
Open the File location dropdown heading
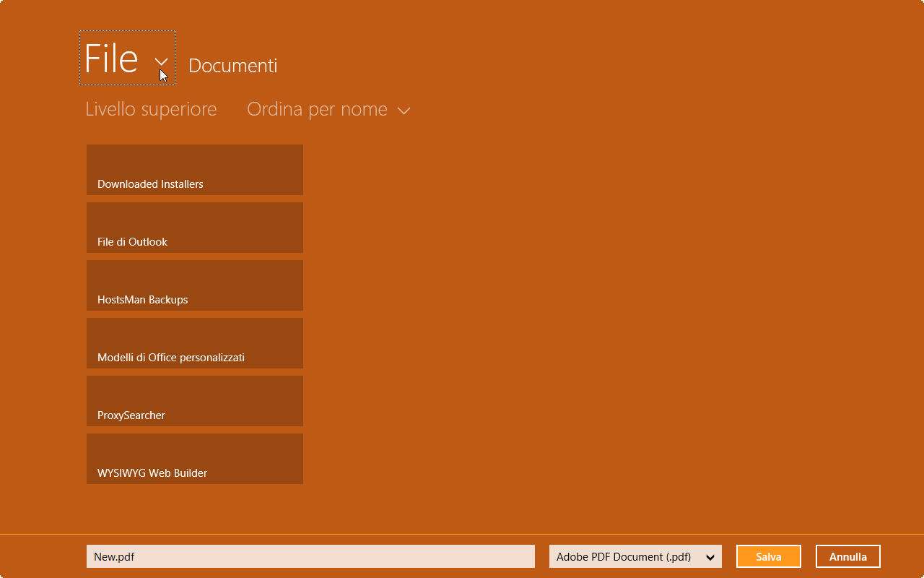111,59
